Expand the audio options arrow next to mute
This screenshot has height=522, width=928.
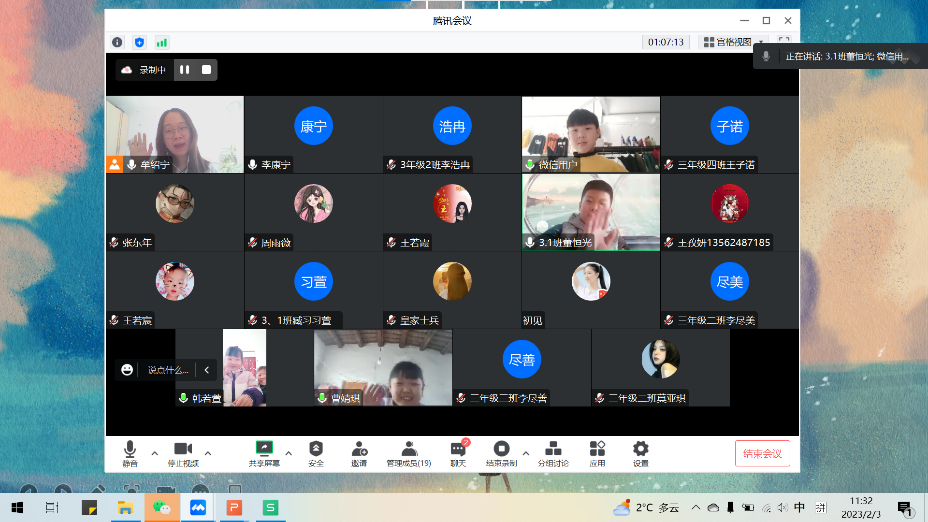coord(154,453)
